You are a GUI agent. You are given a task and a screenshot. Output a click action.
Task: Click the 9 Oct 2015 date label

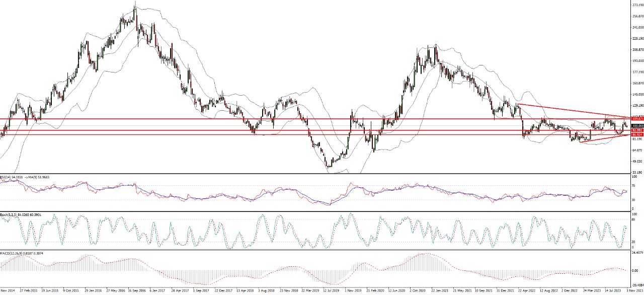pos(71,290)
